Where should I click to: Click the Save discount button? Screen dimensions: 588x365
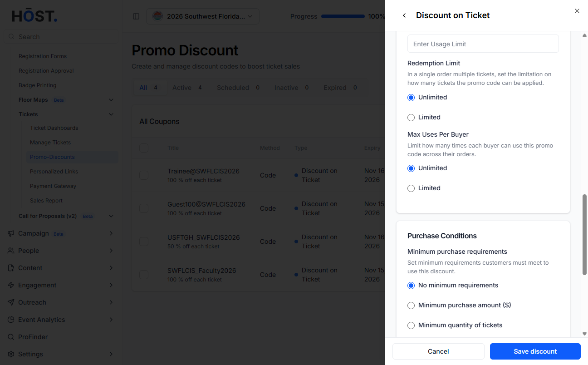(x=535, y=351)
